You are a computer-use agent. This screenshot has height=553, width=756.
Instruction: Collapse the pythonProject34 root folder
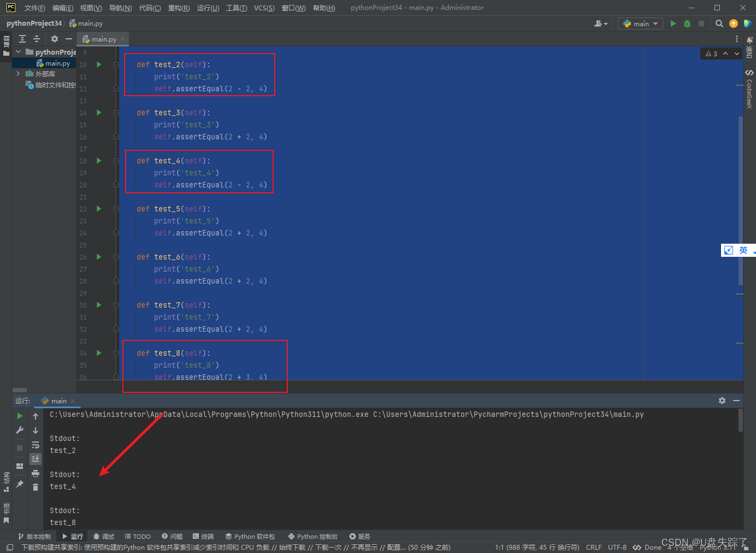tap(19, 52)
